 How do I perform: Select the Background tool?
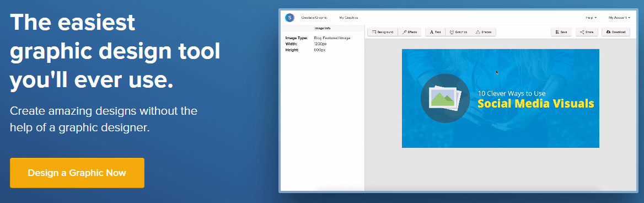point(383,32)
